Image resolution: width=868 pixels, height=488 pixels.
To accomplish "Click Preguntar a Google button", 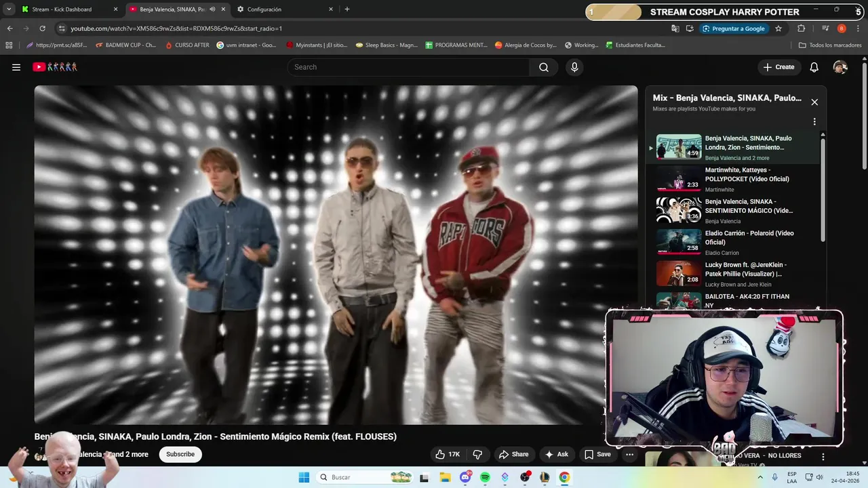I will 734,28.
